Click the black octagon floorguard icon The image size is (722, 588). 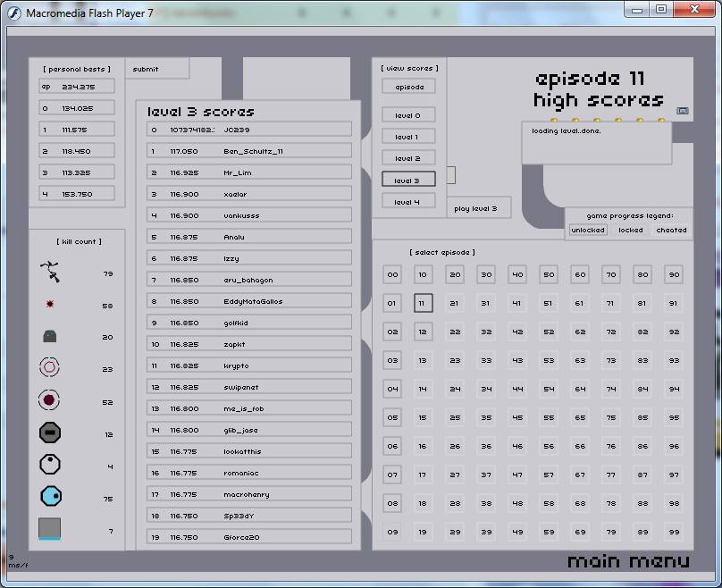[50, 433]
